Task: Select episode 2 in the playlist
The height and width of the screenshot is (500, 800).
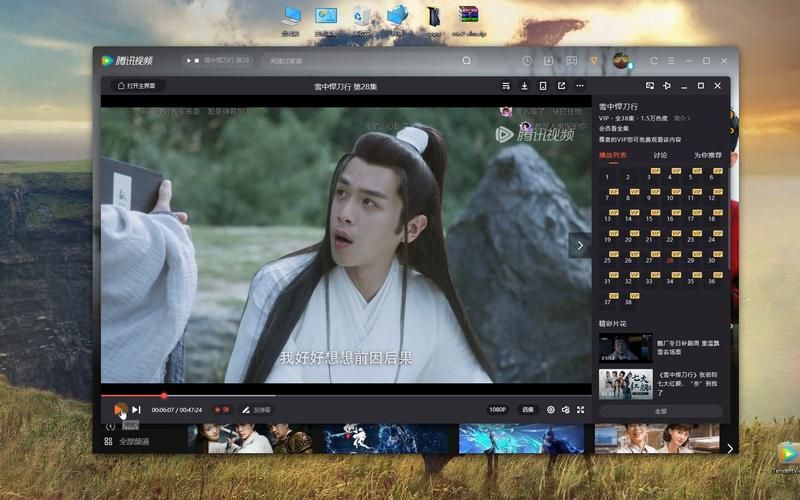Action: [628, 177]
